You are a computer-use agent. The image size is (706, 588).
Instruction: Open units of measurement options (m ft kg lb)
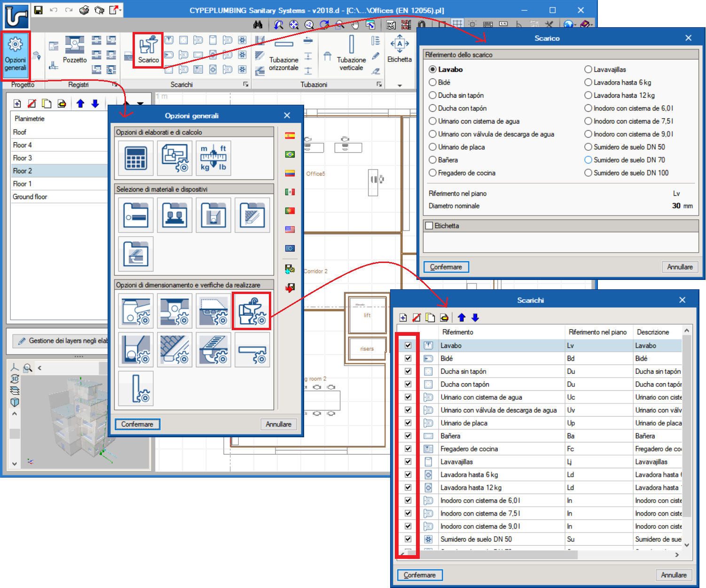[213, 158]
